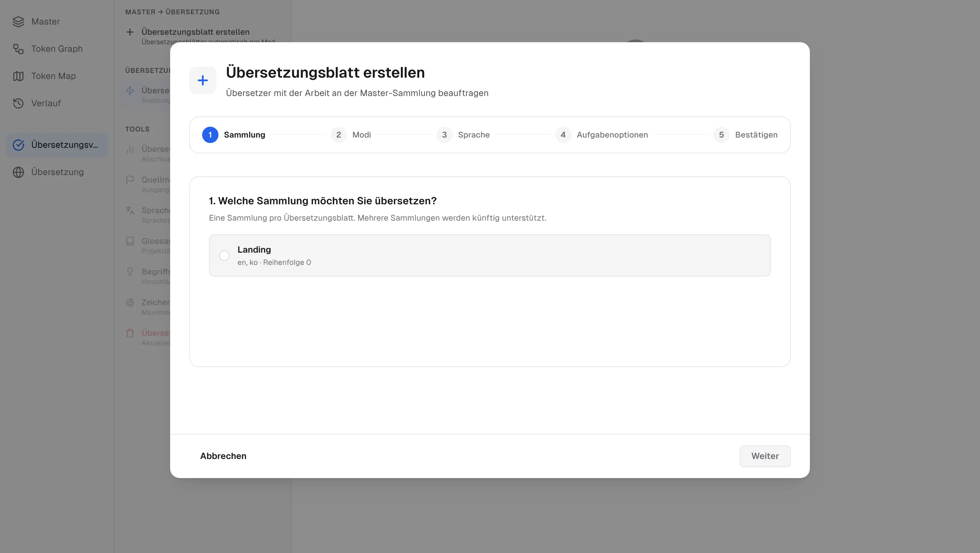Select the Übersetzungsv… checkmark icon
Image resolution: width=980 pixels, height=553 pixels.
click(x=18, y=145)
